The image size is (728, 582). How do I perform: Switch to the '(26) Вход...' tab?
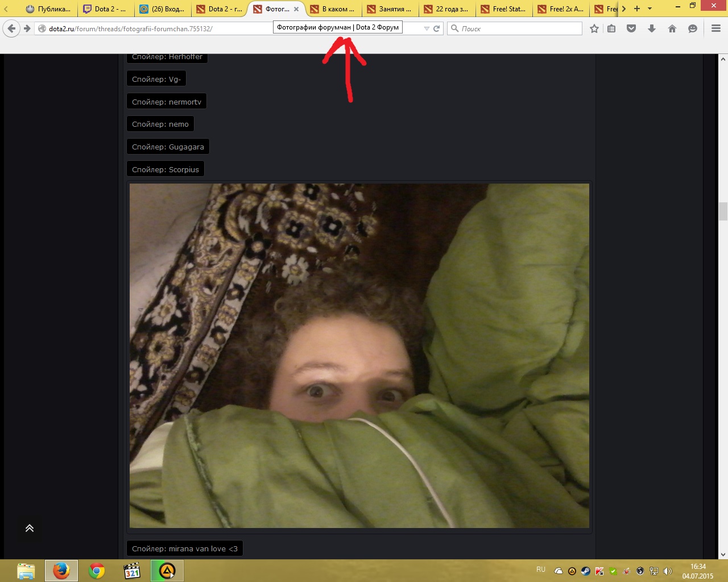[162, 9]
